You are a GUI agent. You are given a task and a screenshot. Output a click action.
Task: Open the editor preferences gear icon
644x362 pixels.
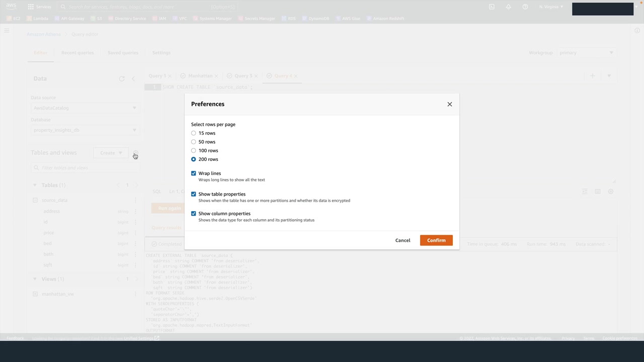(611, 192)
